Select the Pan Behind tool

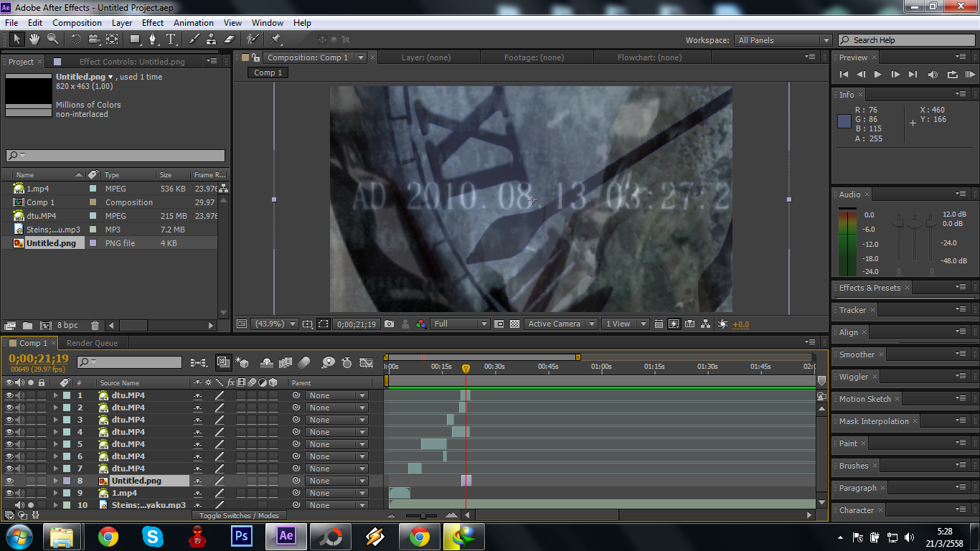click(112, 39)
